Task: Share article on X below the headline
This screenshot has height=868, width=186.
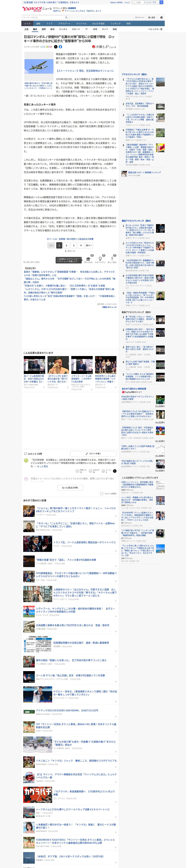Action: (56, 47)
